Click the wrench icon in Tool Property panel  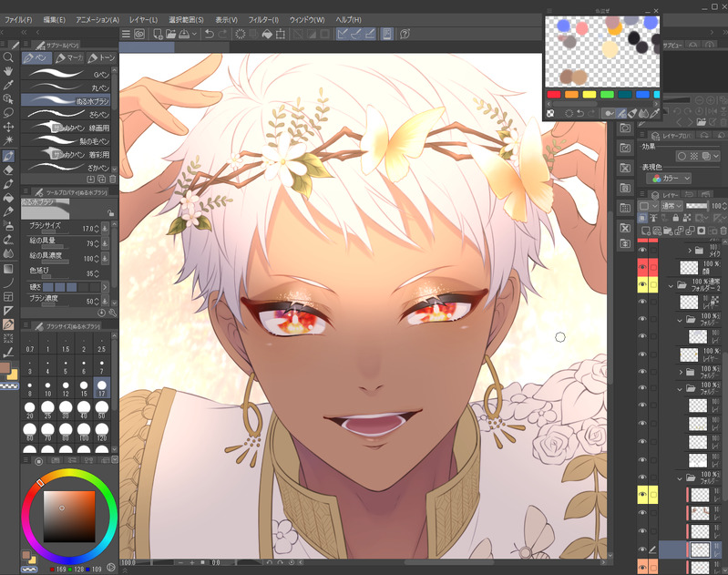[112, 313]
